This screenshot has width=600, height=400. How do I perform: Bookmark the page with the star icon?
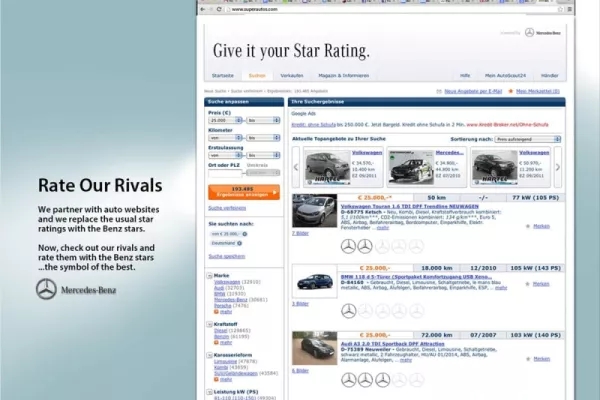561,9
